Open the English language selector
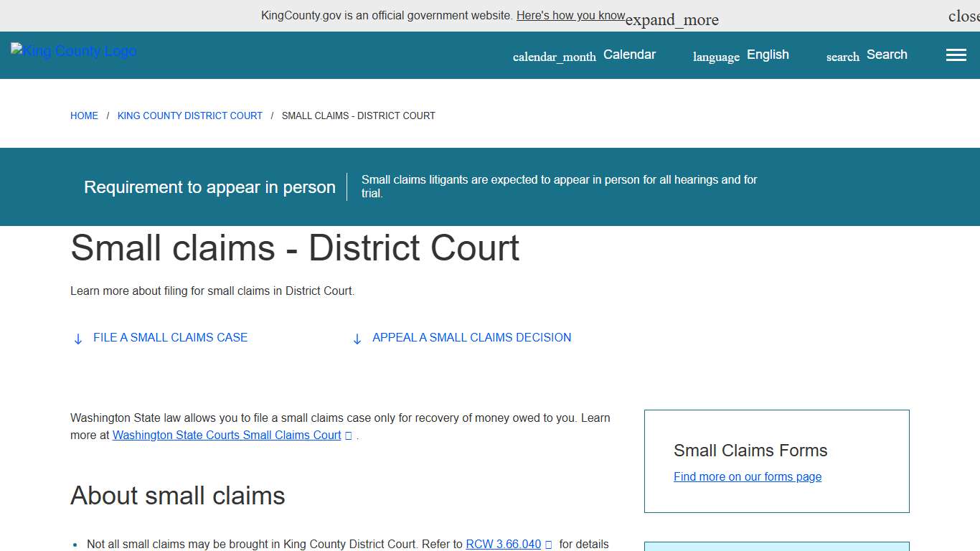 click(x=767, y=55)
